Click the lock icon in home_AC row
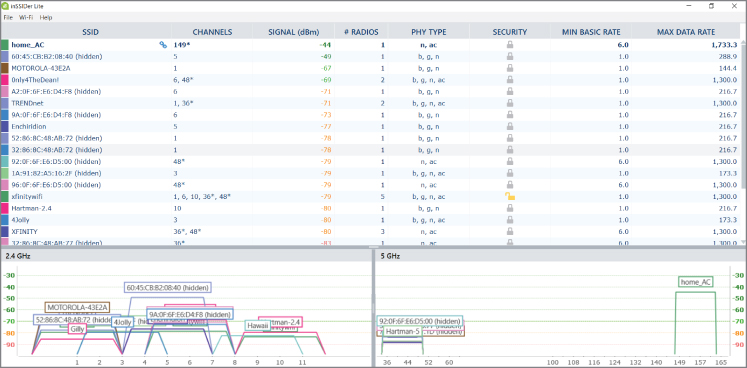Viewport: 747px width, 368px height. click(510, 44)
